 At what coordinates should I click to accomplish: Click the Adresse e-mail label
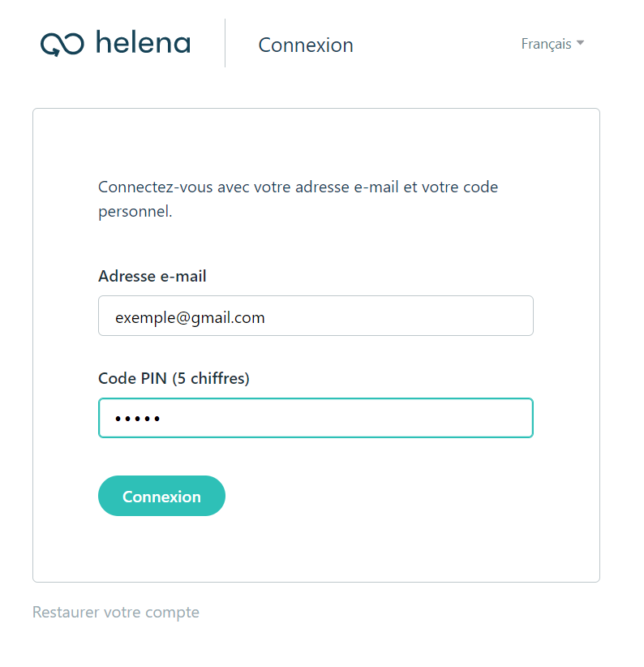(152, 276)
